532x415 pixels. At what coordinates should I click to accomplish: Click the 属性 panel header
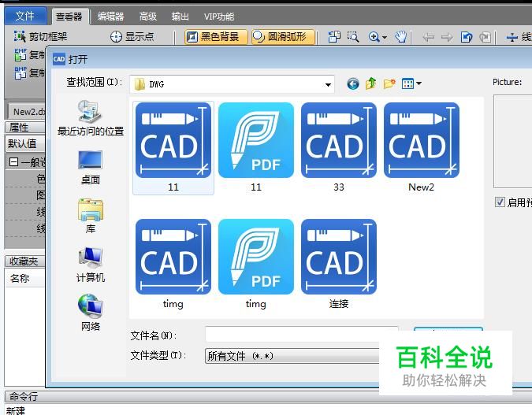point(25,128)
